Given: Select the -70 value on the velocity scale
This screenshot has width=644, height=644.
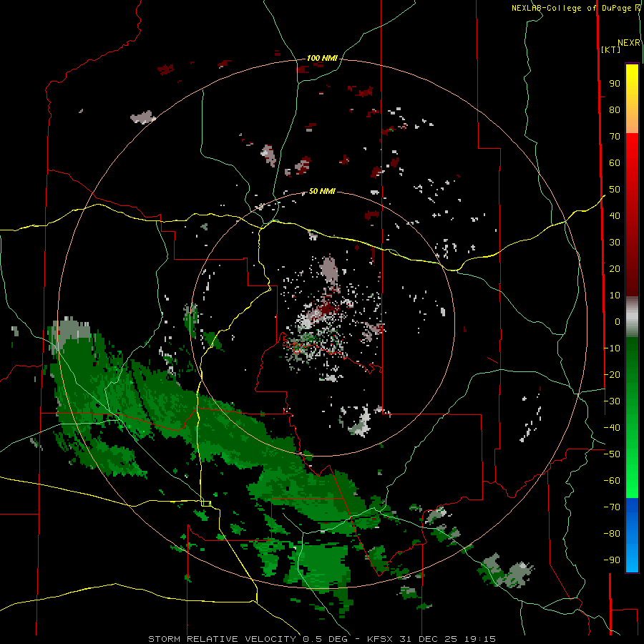Looking at the screenshot, I should click(612, 507).
